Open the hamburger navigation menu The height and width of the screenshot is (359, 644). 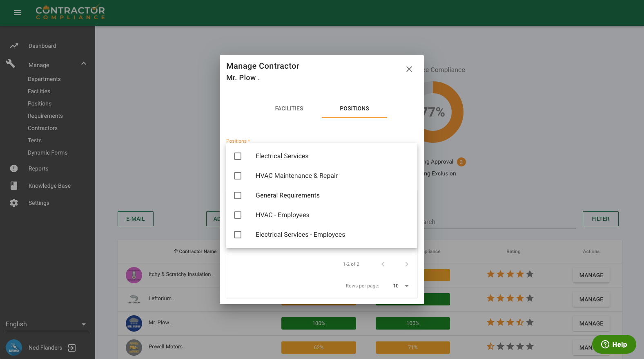point(18,13)
